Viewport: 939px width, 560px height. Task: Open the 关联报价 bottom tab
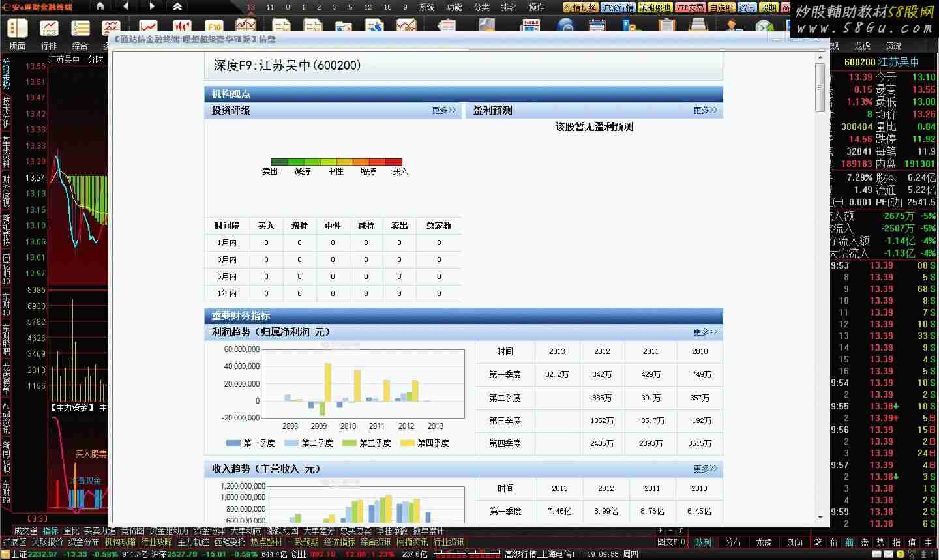48,542
